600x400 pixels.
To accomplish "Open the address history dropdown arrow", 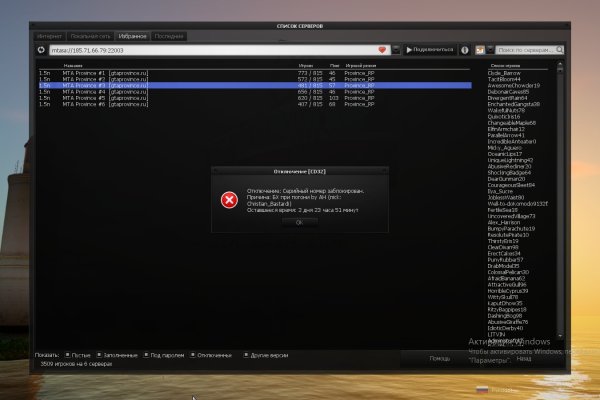I will tap(395, 49).
